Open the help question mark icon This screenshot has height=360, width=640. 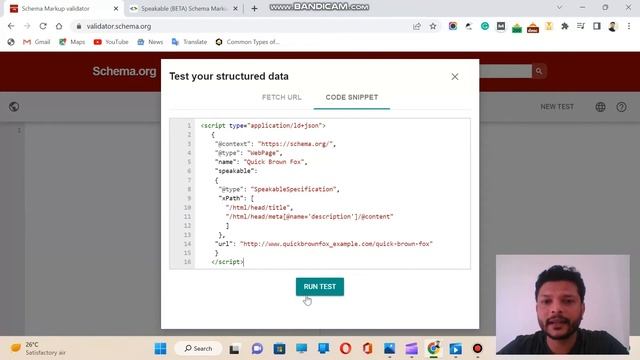point(621,107)
